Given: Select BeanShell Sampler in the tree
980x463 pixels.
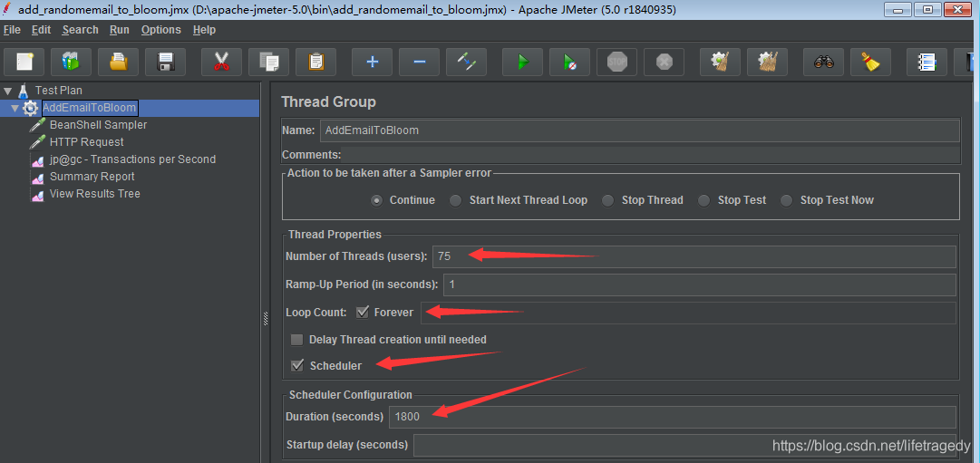Looking at the screenshot, I should click(x=98, y=125).
